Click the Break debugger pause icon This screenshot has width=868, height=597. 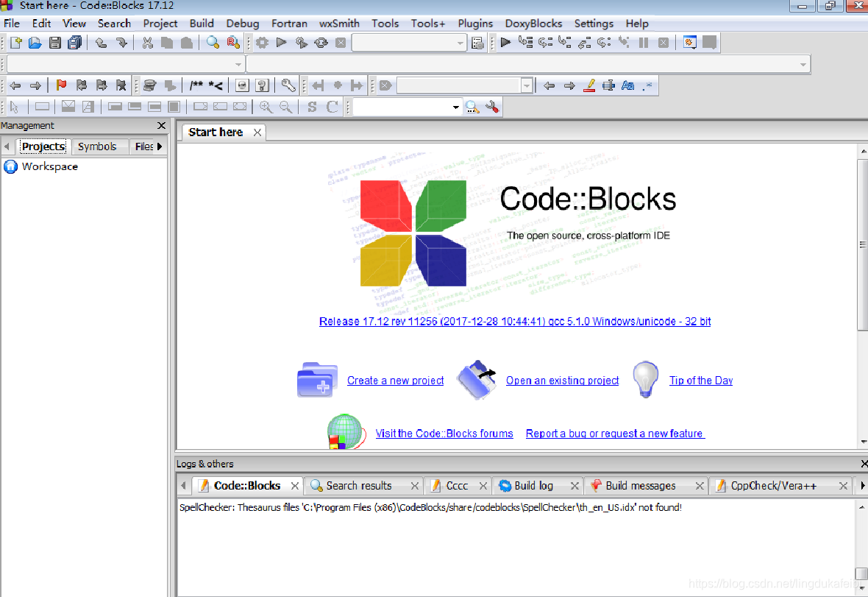(644, 43)
